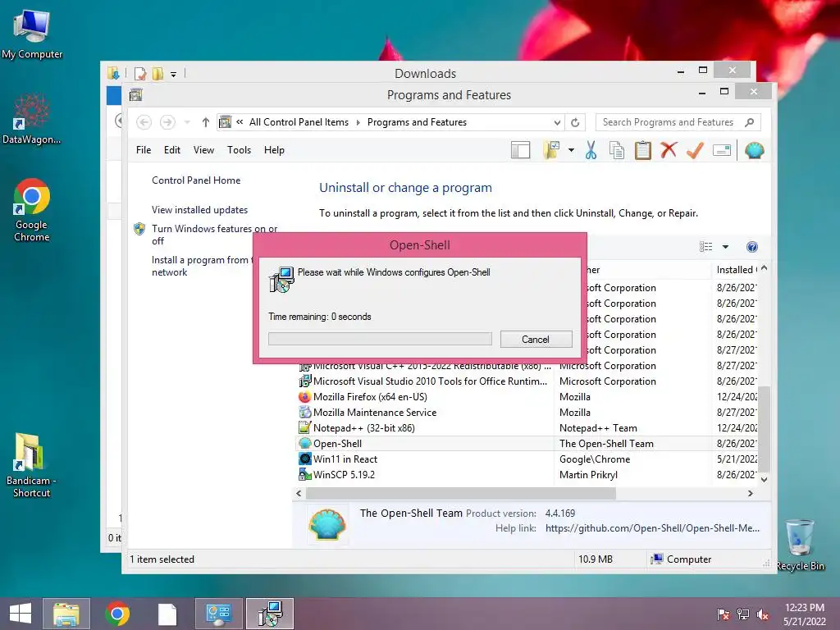This screenshot has width=840, height=630.
Task: Click View installed updates link
Action: pyautogui.click(x=200, y=210)
